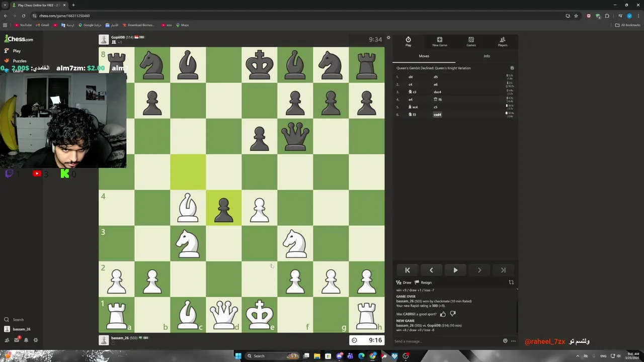
Task: Open chat more options ellipsis
Action: coord(513,341)
